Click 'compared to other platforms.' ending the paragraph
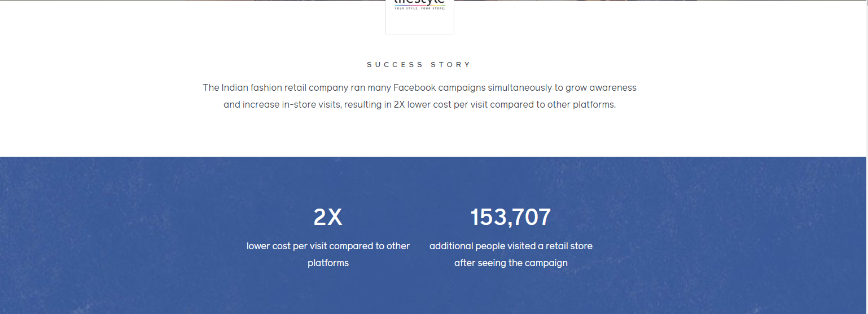The height and width of the screenshot is (314, 868). click(x=553, y=105)
